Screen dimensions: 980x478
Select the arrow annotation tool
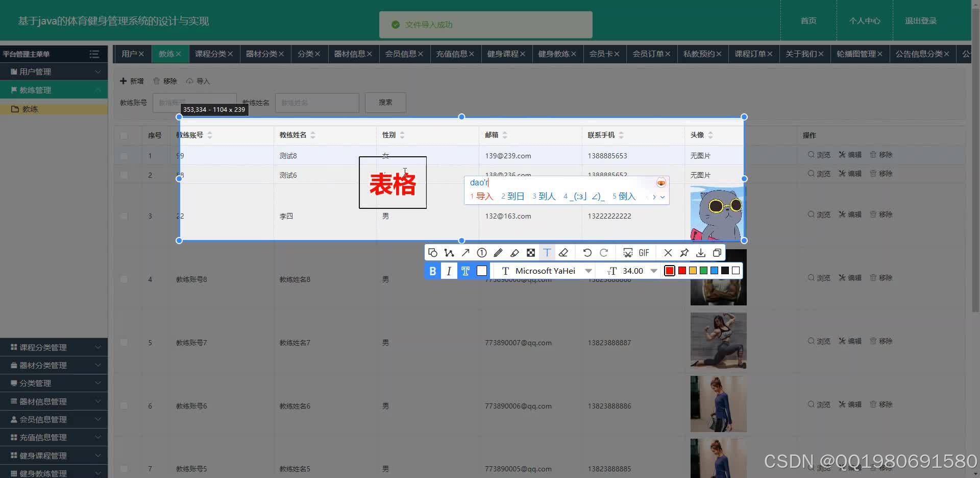(465, 252)
